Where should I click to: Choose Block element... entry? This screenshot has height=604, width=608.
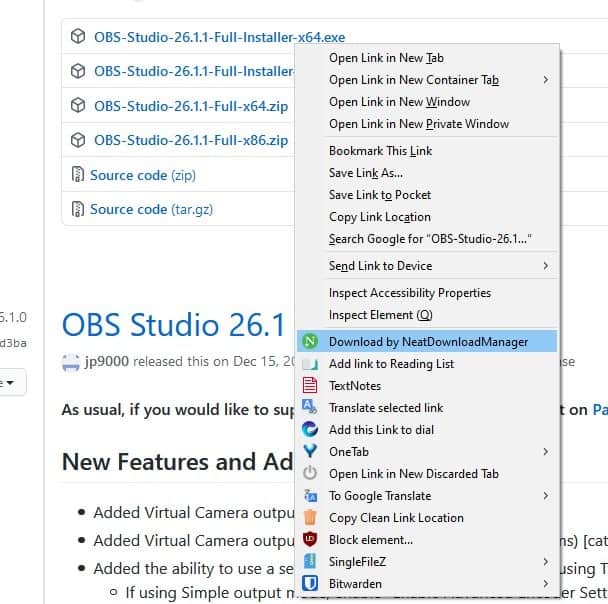click(x=427, y=539)
